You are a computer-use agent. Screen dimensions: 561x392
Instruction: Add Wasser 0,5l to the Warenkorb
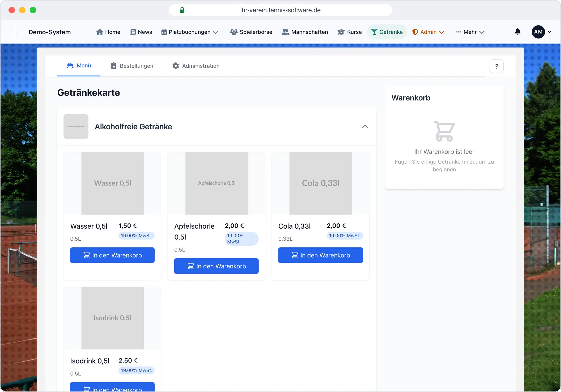click(112, 255)
